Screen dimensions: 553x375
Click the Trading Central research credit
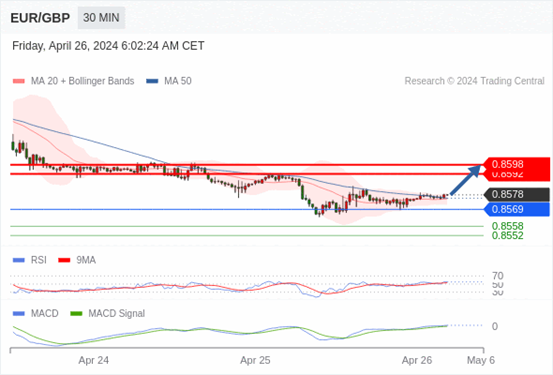tap(474, 81)
